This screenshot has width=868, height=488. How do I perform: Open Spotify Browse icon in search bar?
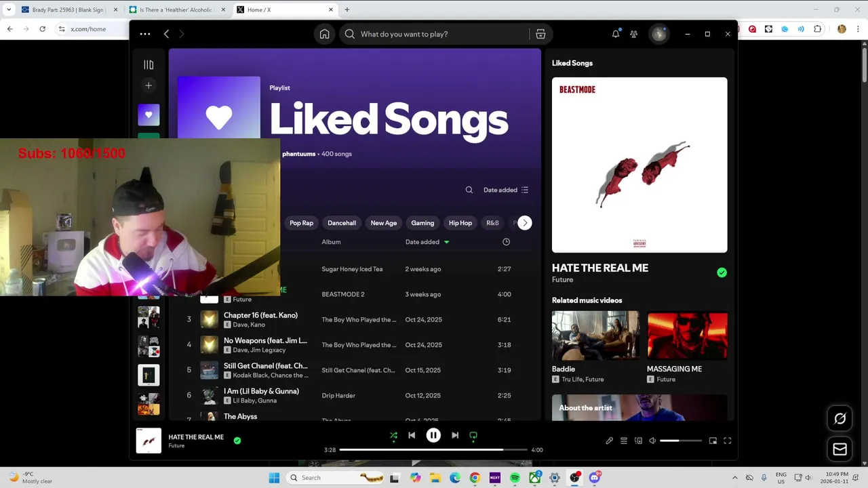(x=540, y=34)
